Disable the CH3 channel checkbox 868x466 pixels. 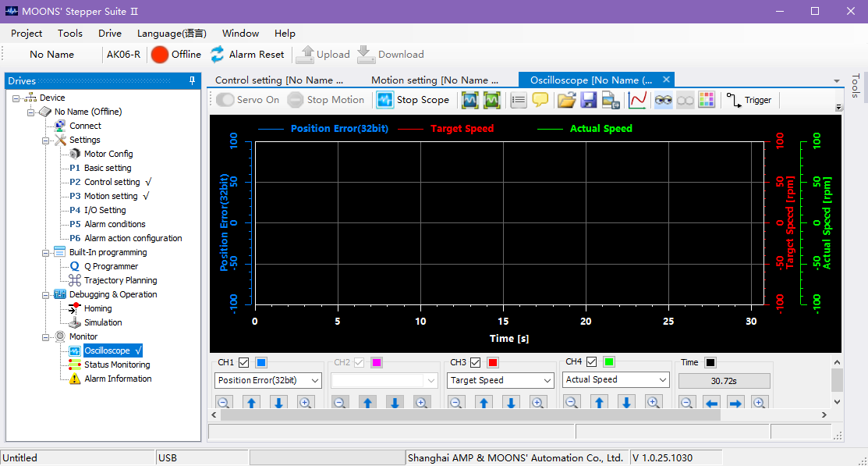point(476,363)
